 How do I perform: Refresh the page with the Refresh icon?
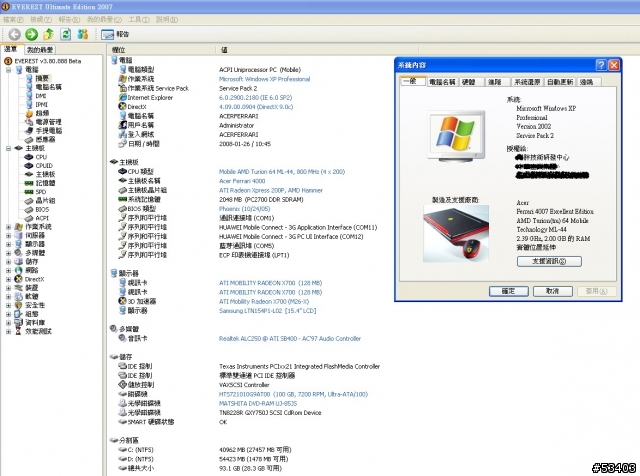65,34
